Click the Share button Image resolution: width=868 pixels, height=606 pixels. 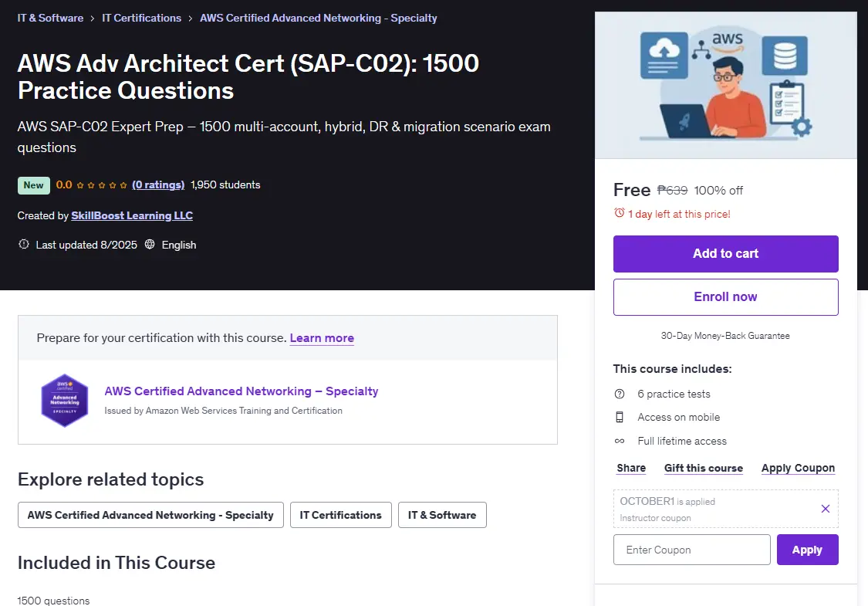[x=631, y=468]
